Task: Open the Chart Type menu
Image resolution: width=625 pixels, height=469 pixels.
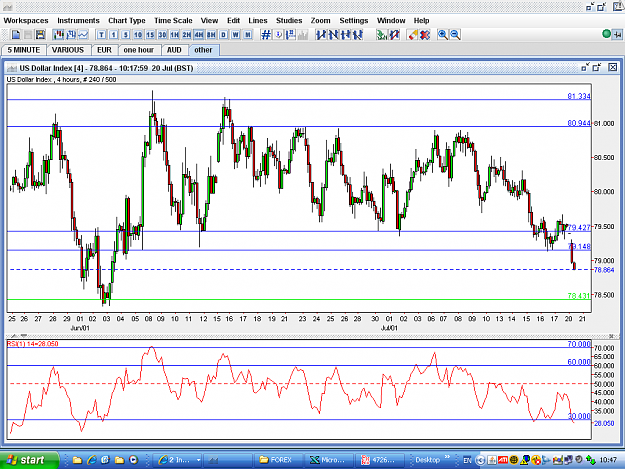Action: point(127,20)
